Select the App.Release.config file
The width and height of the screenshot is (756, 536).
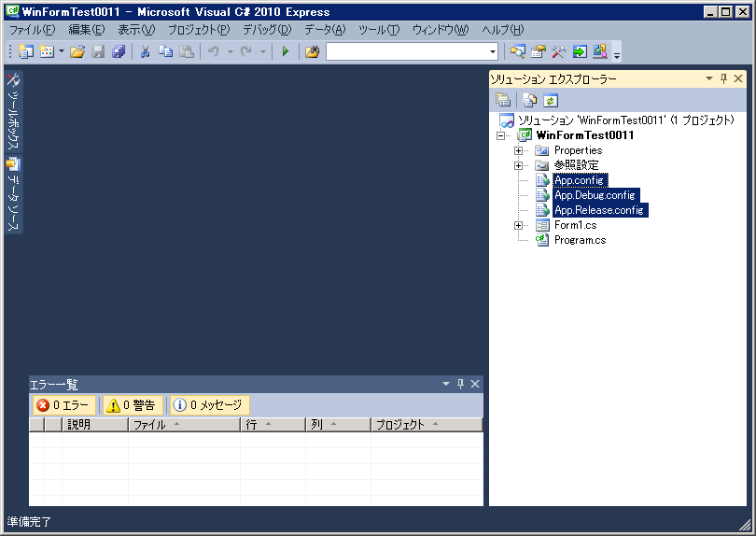[600, 210]
